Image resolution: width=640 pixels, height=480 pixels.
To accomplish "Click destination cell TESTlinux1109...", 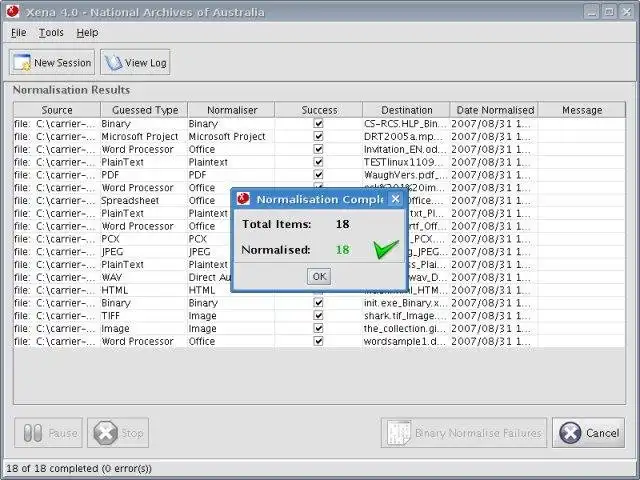I will click(x=406, y=162).
